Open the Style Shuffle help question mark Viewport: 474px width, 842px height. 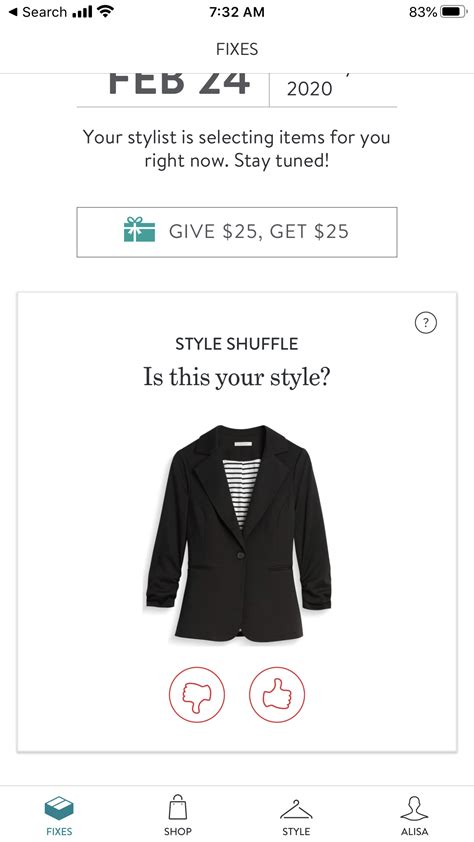426,323
